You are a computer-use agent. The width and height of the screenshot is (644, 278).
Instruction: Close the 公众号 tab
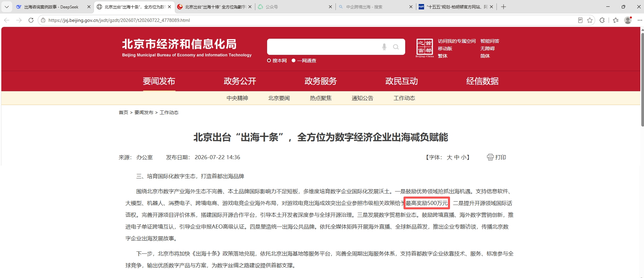coord(330,7)
